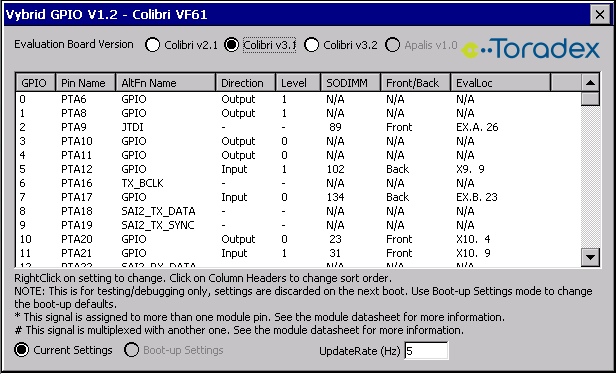Click SAI2_TX_DATA function cell

point(158,211)
